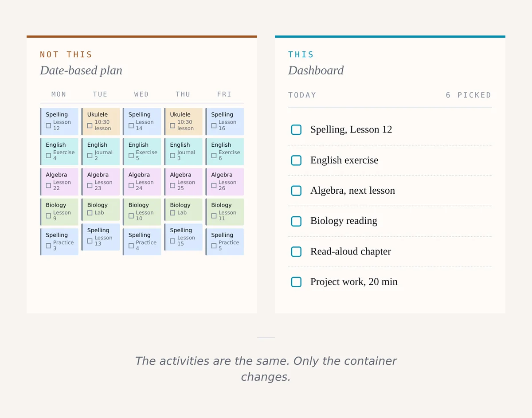Check the Algebra Lesson 24 box
This screenshot has height=418, width=532.
pos(131,186)
